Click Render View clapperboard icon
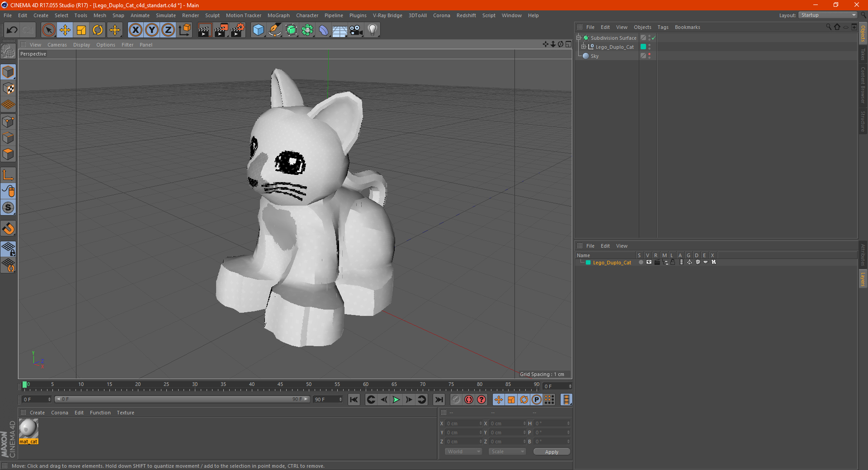The height and width of the screenshot is (470, 868). click(x=204, y=30)
